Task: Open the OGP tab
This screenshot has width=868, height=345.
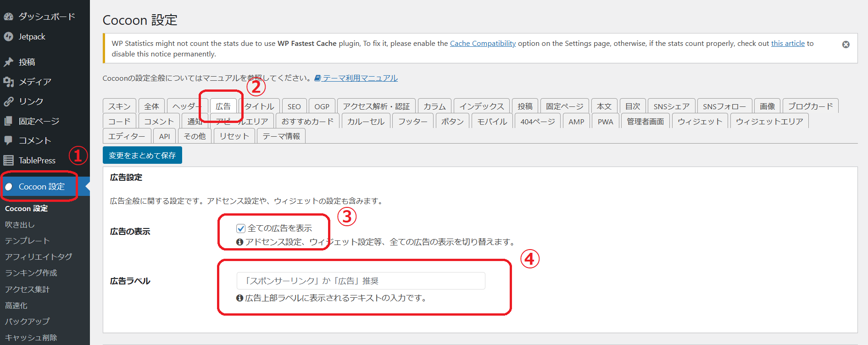Action: point(322,106)
